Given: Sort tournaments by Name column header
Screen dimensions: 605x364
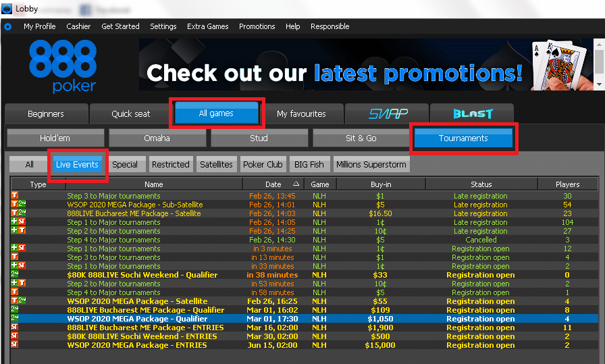Looking at the screenshot, I should pos(154,184).
